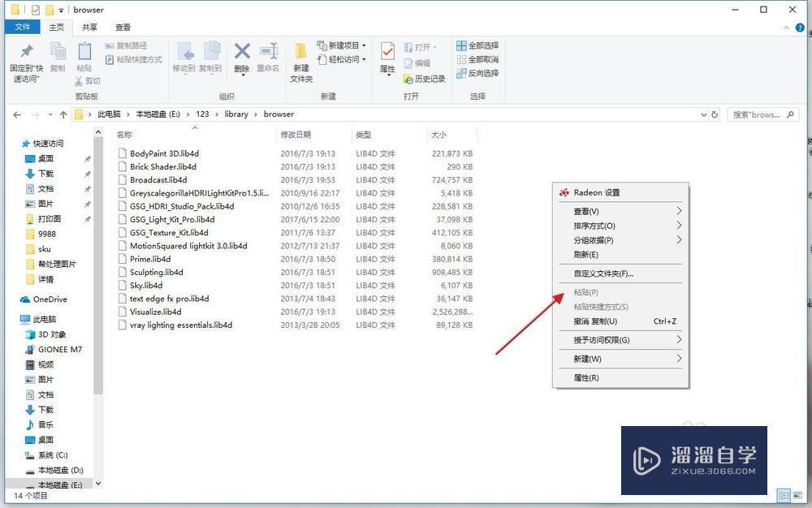The height and width of the screenshot is (508, 812).
Task: Click the Copy icon in the ribbon
Action: (x=58, y=52)
